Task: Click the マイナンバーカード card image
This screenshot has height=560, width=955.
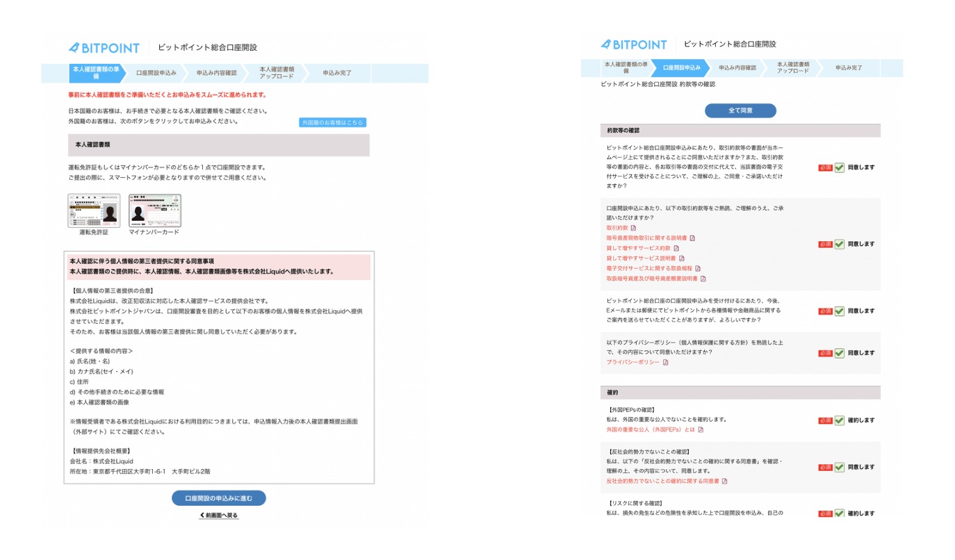Action: click(x=154, y=211)
